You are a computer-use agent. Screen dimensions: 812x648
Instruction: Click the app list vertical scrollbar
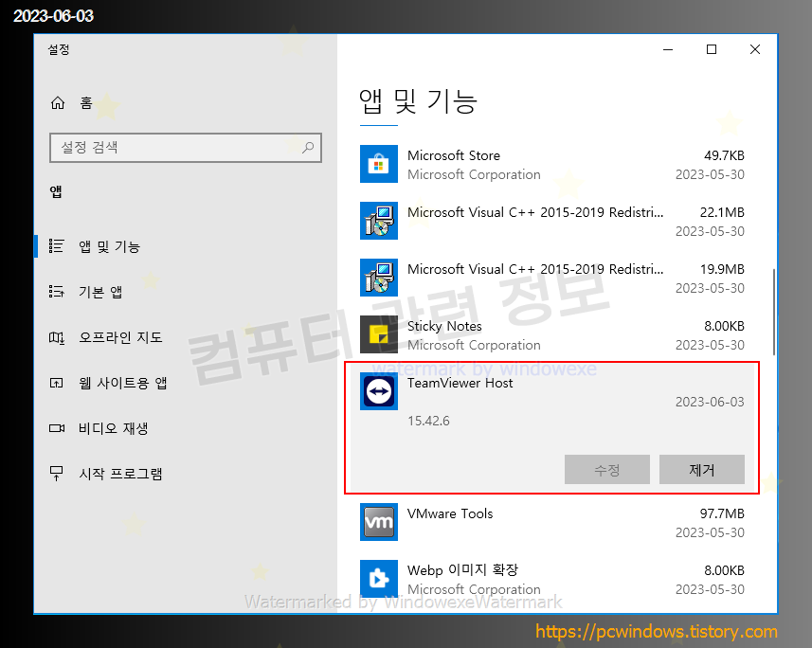tap(774, 313)
